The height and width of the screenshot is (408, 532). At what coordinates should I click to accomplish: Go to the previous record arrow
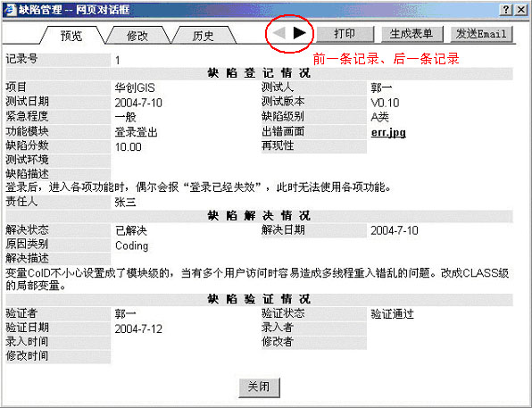coord(279,33)
